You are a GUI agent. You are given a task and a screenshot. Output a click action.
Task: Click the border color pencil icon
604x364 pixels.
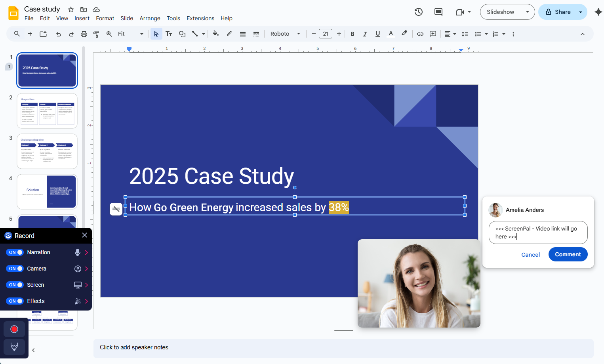[x=229, y=34]
